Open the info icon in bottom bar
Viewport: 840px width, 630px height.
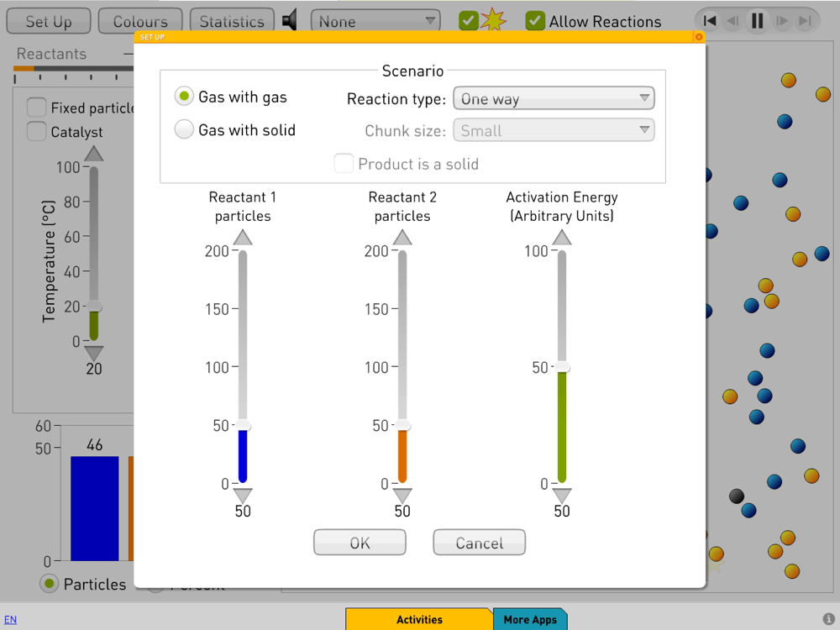tap(828, 618)
